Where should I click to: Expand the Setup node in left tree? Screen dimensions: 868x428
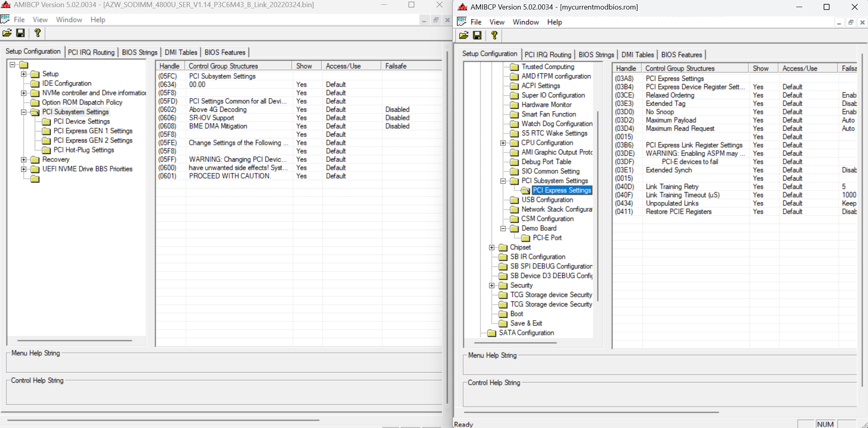coord(24,74)
